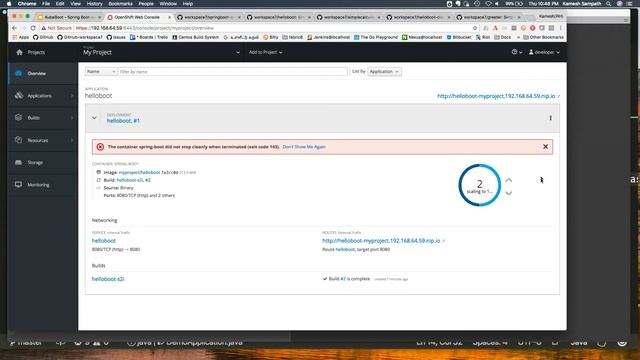Open the My Project selector dropdown
The width and height of the screenshot is (640, 360).
point(161,52)
